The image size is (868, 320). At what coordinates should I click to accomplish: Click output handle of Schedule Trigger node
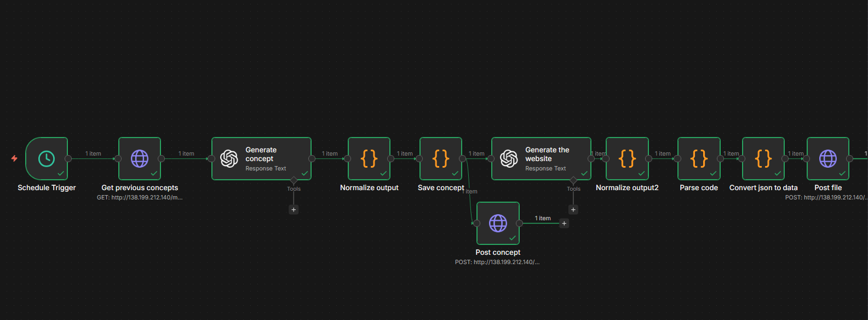point(68,158)
